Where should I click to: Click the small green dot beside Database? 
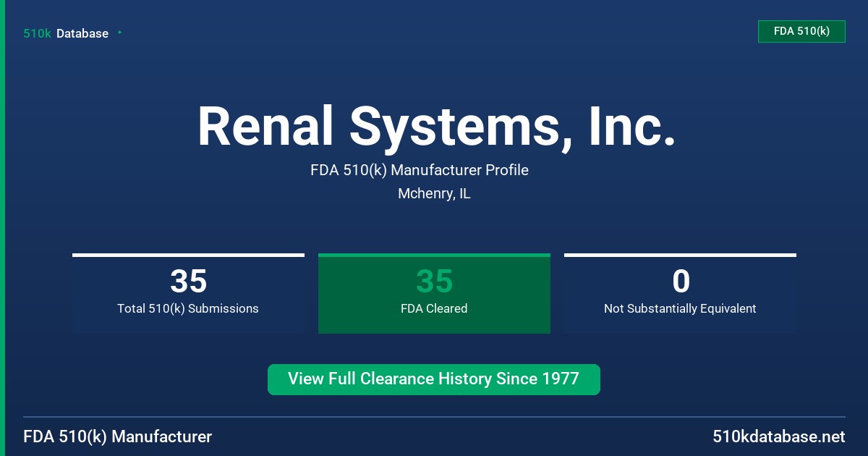coord(119,33)
